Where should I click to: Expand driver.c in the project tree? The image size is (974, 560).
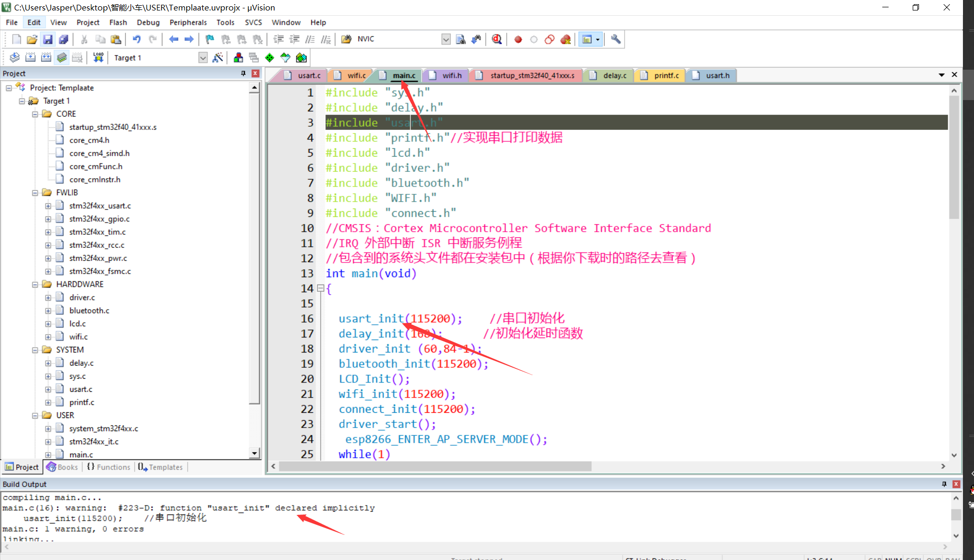click(x=48, y=298)
